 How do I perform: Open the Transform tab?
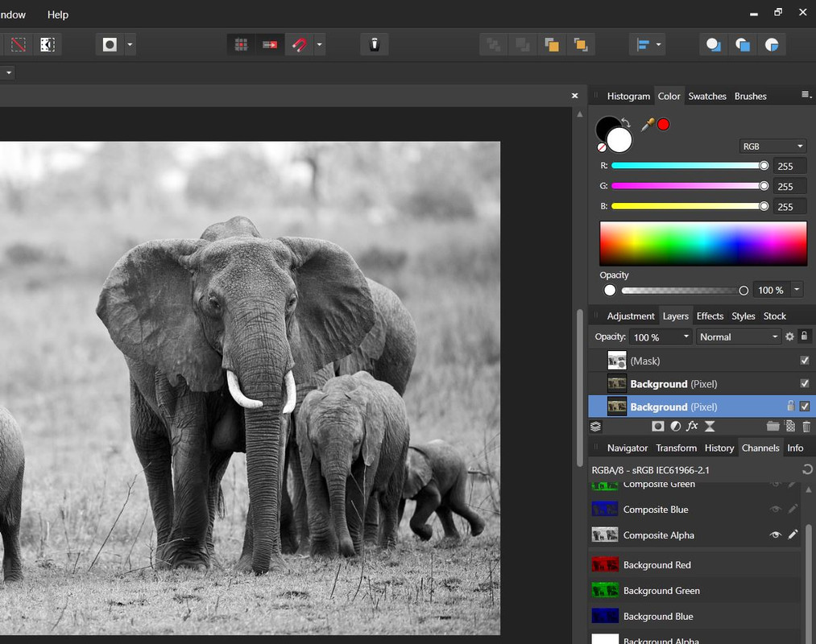(x=676, y=448)
